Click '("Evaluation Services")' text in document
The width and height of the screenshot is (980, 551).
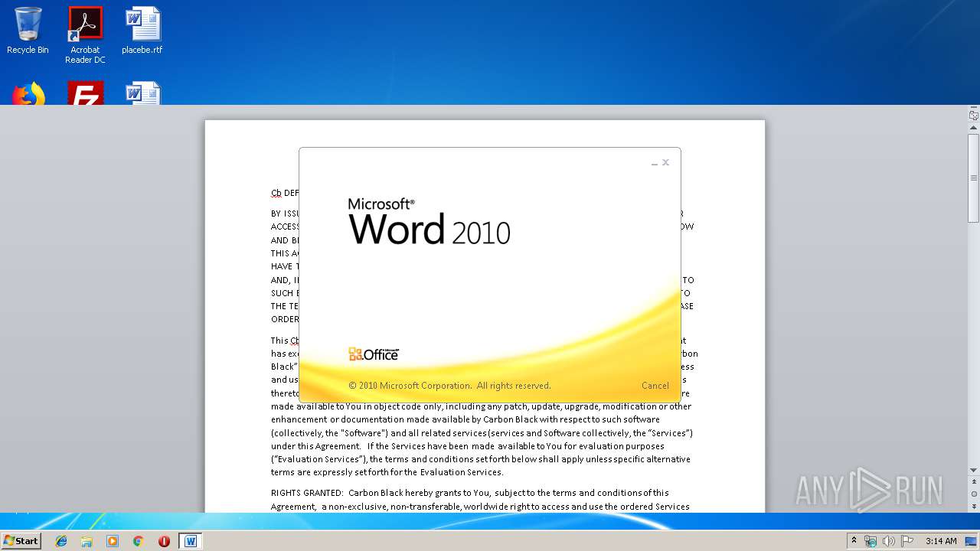[x=319, y=459]
